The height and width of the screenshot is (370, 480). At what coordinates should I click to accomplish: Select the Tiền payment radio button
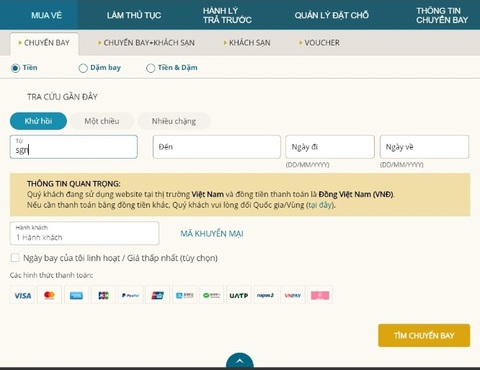coord(15,68)
